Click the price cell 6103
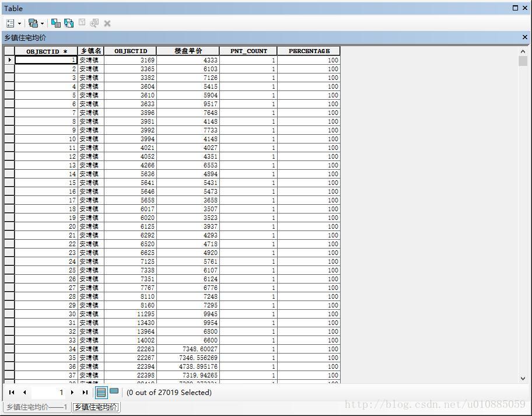The image size is (532, 416). [188, 69]
